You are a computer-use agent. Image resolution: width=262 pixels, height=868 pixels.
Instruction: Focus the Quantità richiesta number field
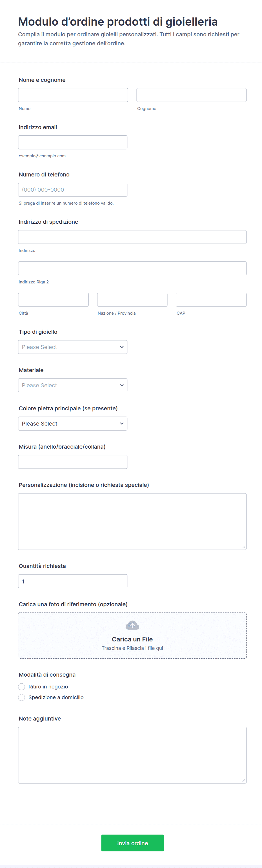(72, 581)
